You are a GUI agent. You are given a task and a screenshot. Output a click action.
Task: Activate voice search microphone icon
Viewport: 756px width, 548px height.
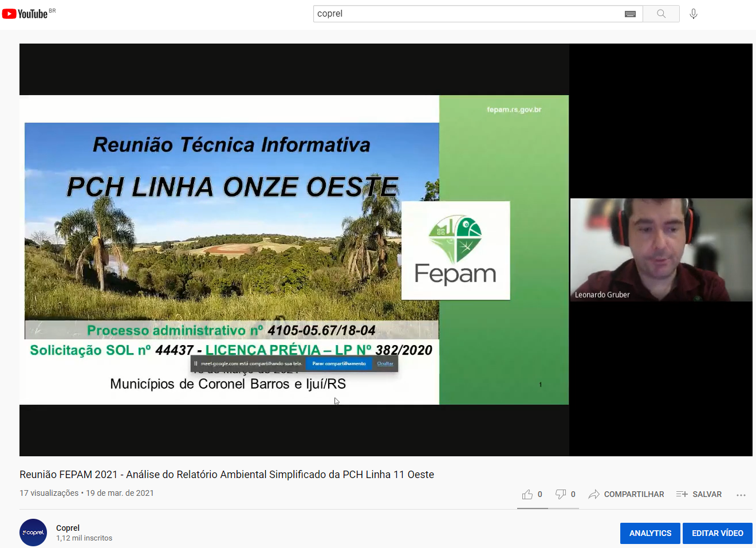point(693,14)
